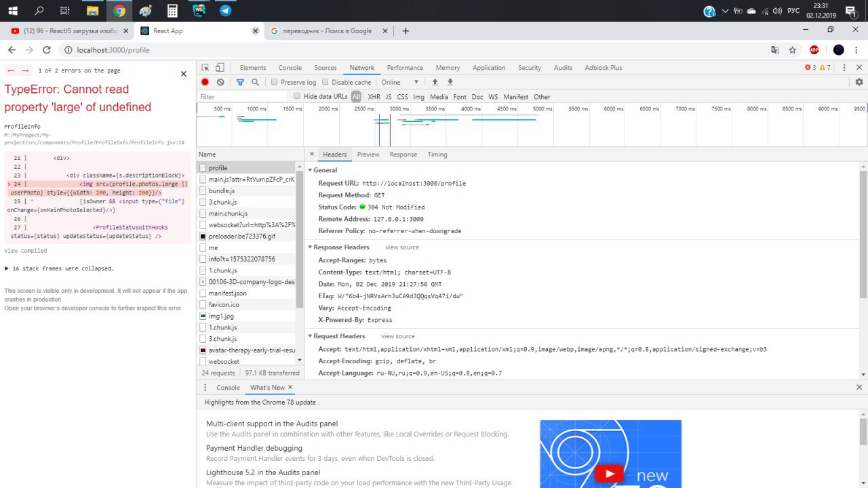868x488 pixels.
Task: Click the red record network log button
Action: 205,82
